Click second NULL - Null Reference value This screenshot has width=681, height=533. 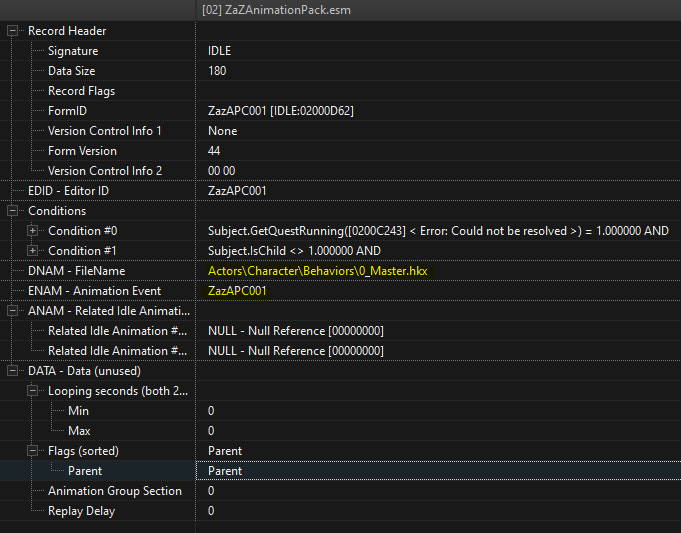point(296,351)
